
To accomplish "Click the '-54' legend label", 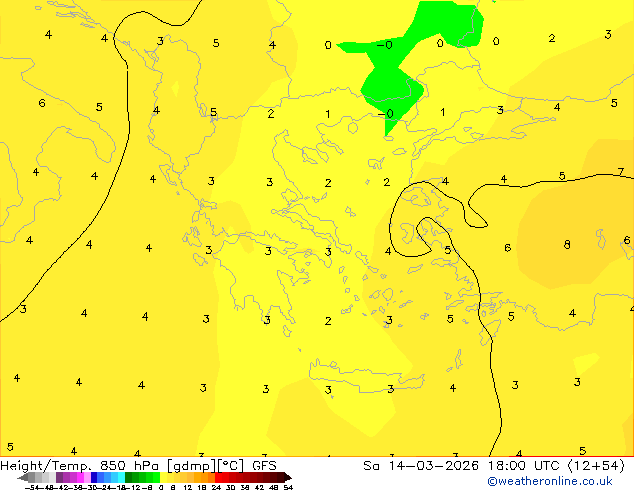I will click(x=32, y=488).
